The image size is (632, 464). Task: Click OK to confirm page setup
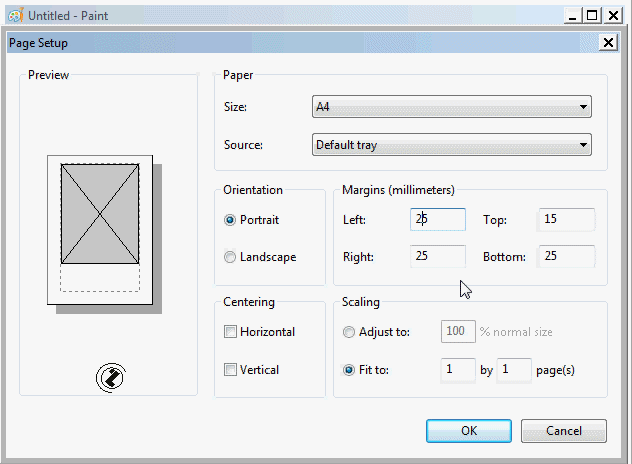(x=469, y=431)
